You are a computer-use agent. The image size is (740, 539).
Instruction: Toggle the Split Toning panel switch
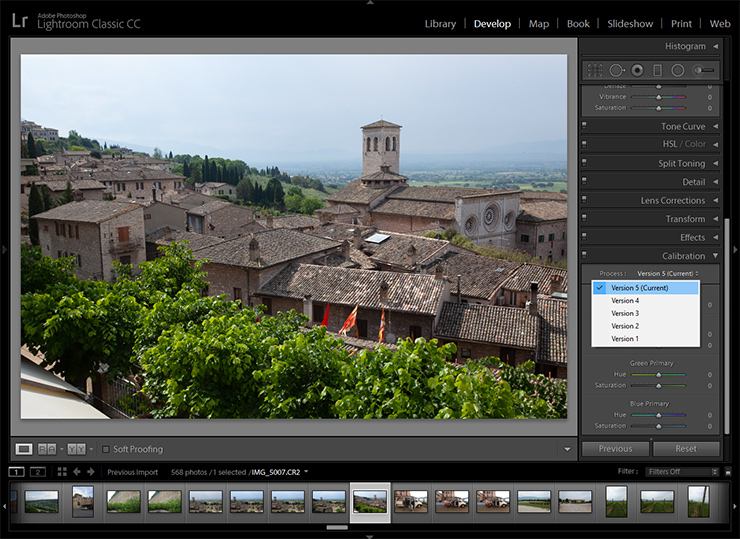pyautogui.click(x=584, y=163)
